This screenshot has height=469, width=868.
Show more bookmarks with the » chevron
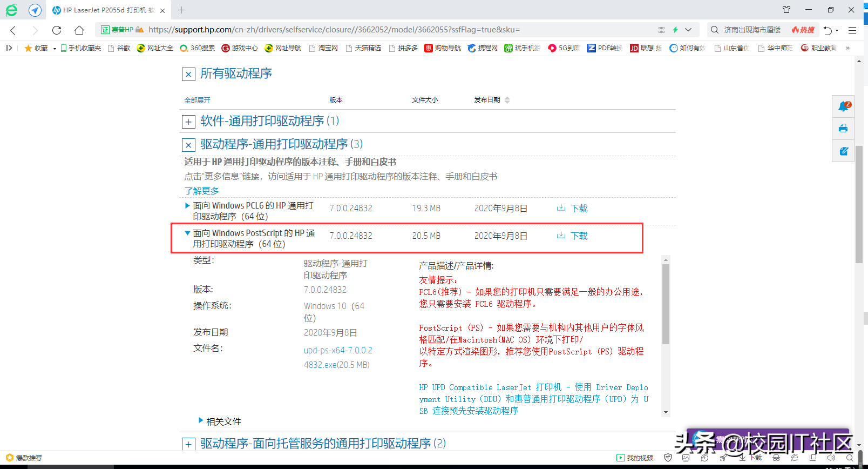tap(847, 48)
